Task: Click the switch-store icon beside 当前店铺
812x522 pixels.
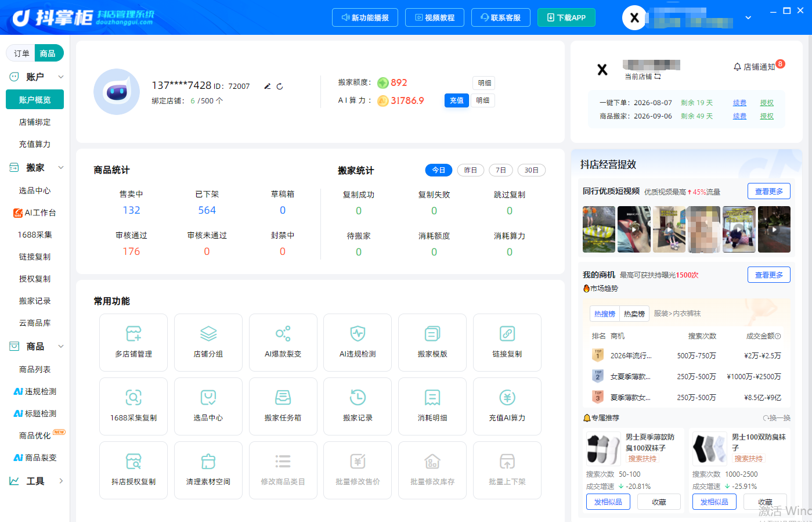Action: pos(658,77)
